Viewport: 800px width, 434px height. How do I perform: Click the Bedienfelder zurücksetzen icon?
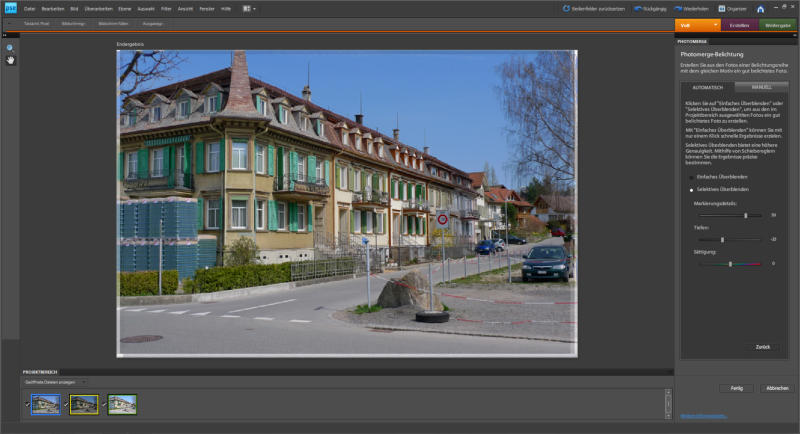(x=567, y=9)
